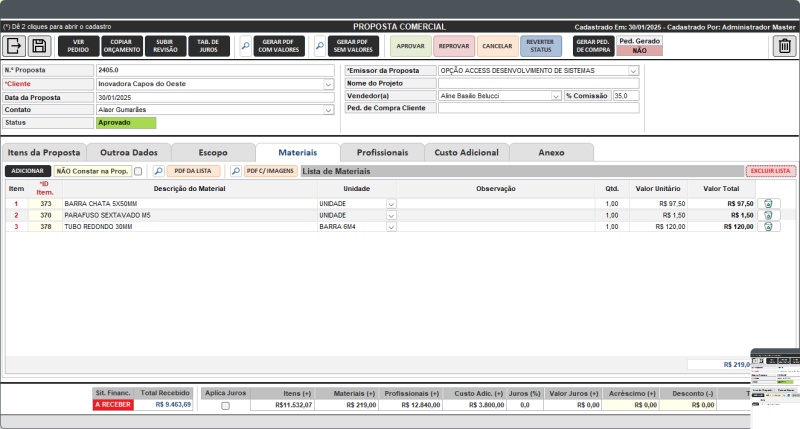Screen dimensions: 800x429
Task: Click the save floppy disk icon
Action: click(39, 46)
